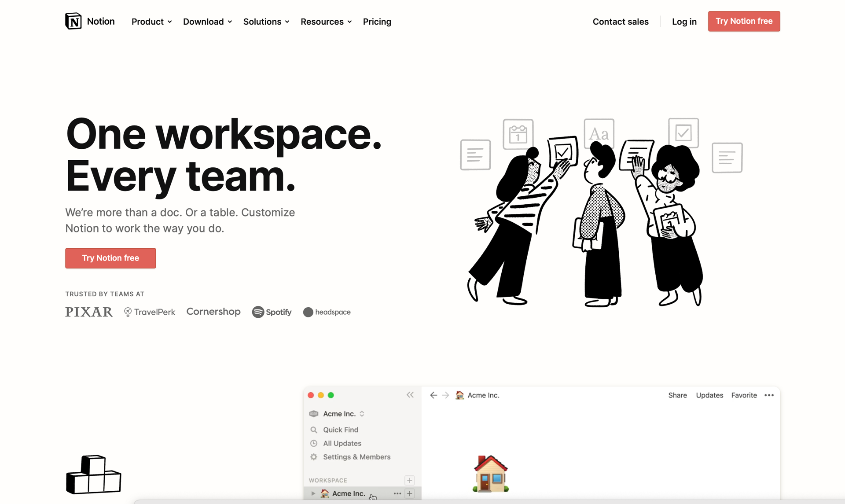
Task: Click the red window dot in preview
Action: tap(311, 395)
